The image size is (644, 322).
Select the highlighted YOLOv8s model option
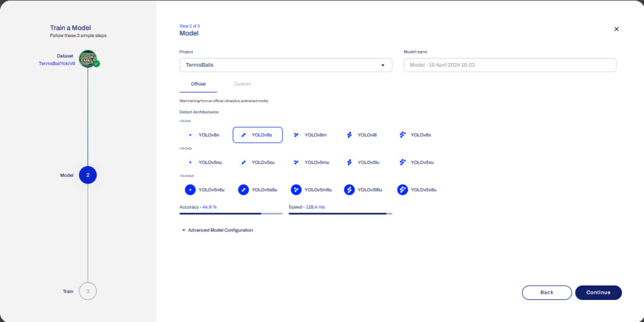tap(258, 135)
